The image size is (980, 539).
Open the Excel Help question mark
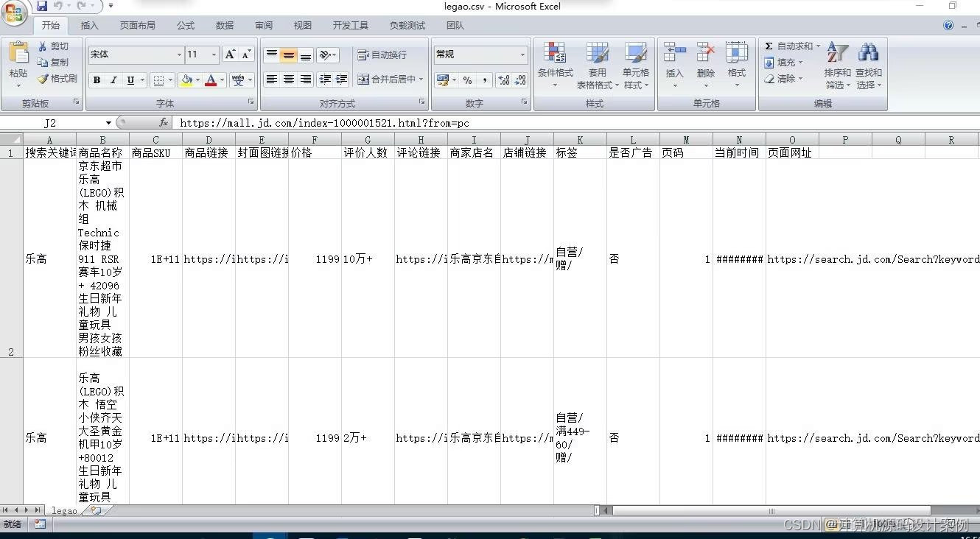(x=948, y=26)
